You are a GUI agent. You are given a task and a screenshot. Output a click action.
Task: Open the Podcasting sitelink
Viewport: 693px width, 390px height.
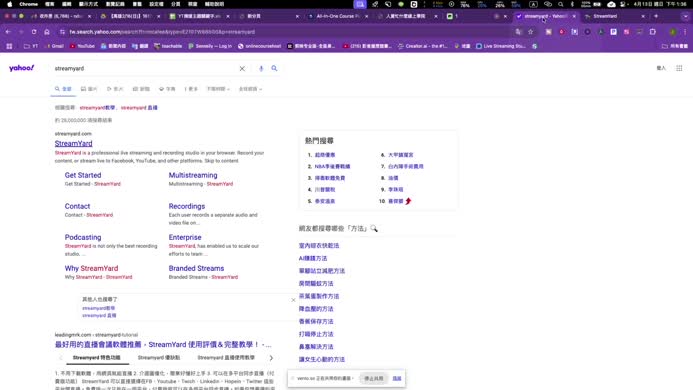[x=83, y=237]
